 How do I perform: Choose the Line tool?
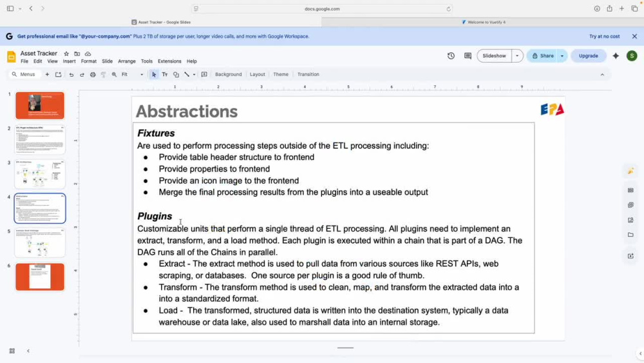tap(187, 74)
